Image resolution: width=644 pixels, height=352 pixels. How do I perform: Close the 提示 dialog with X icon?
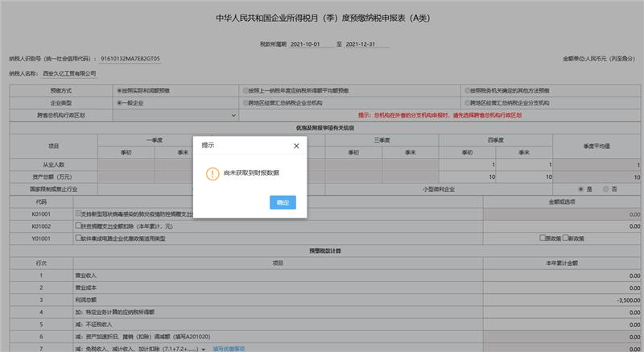(x=296, y=146)
